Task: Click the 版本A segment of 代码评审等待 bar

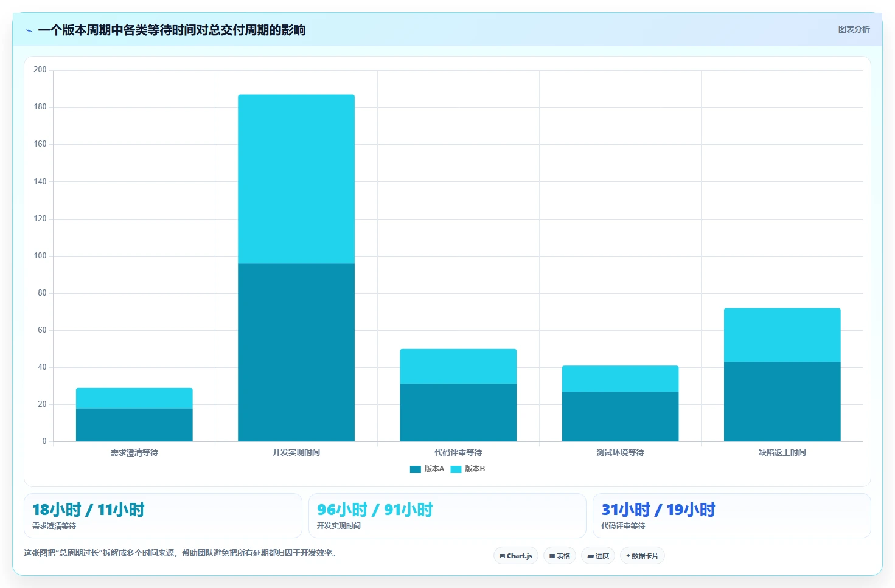Action: pyautogui.click(x=458, y=413)
